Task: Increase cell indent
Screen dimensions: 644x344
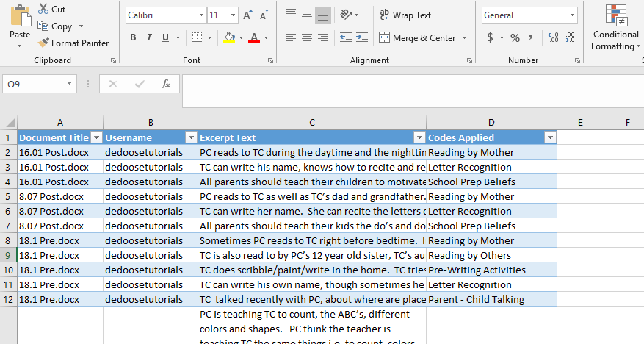Action: click(x=362, y=37)
